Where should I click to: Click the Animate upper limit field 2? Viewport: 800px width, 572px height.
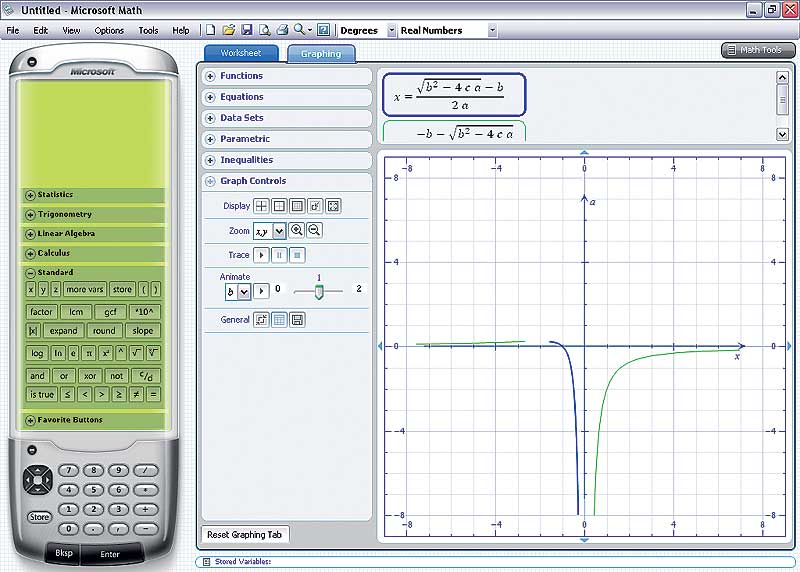(x=359, y=289)
